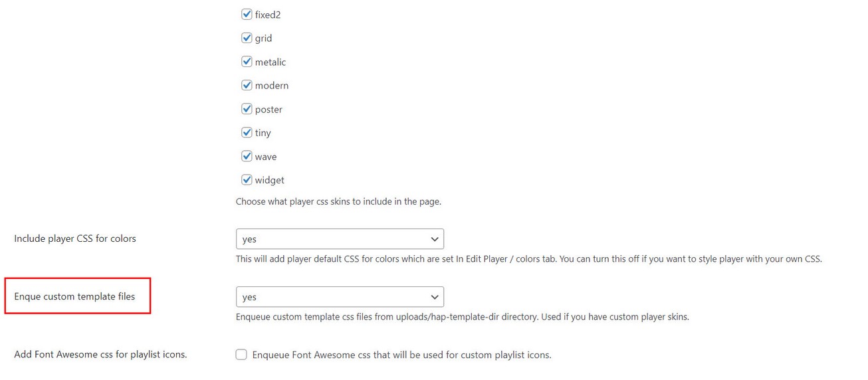Click the 'metalic' label text

click(x=271, y=62)
